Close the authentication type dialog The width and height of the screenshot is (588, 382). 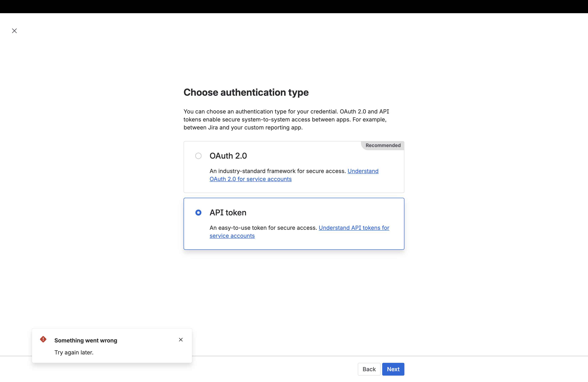coord(14,31)
